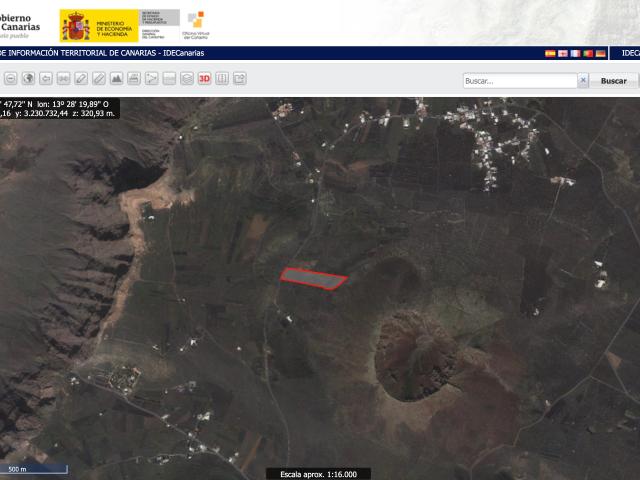This screenshot has height=480, width=640.
Task: Click the Escala aprox. 1:16.000 label
Action: point(318,474)
